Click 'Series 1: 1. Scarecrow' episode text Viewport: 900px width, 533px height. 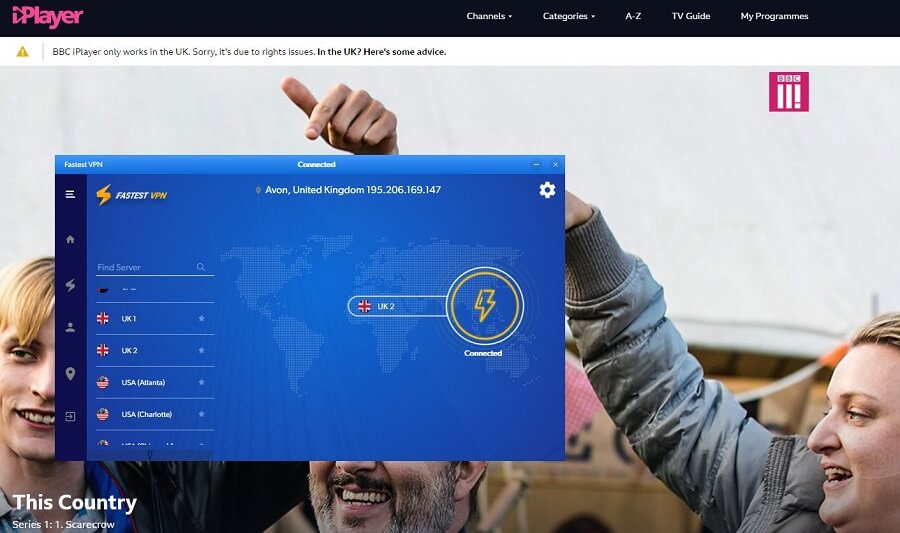63,524
